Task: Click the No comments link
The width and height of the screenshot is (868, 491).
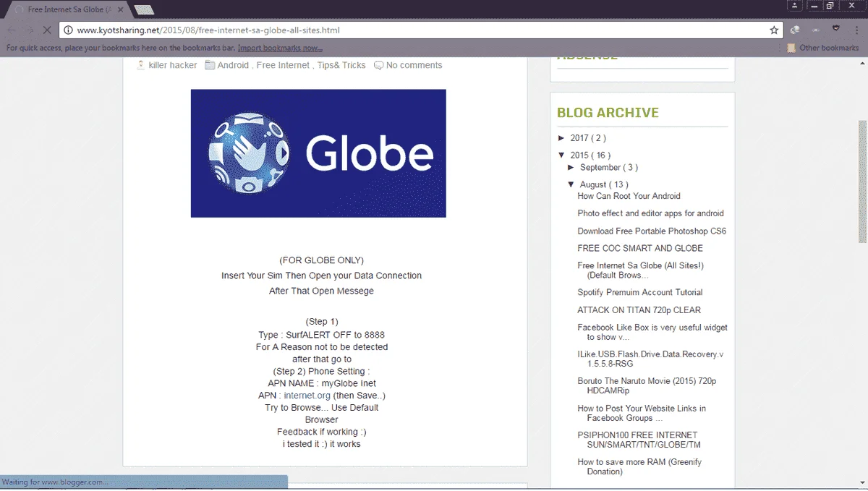Action: pos(414,65)
